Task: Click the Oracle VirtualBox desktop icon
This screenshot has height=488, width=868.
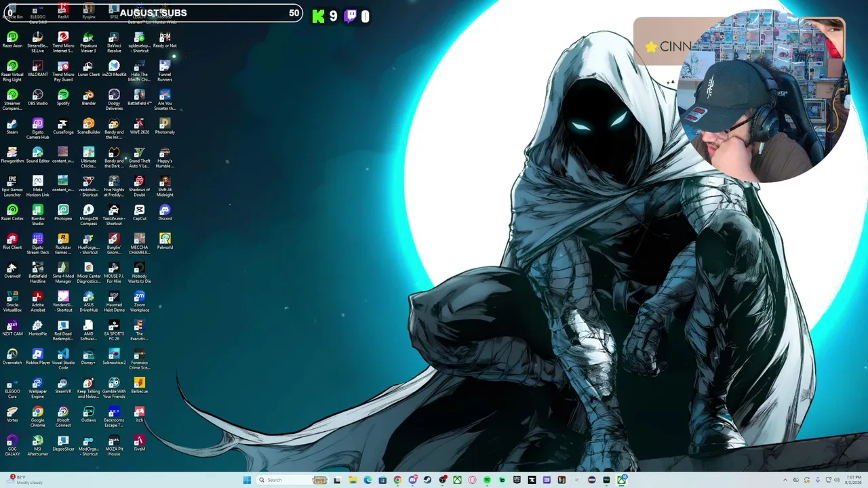Action: [x=12, y=302]
